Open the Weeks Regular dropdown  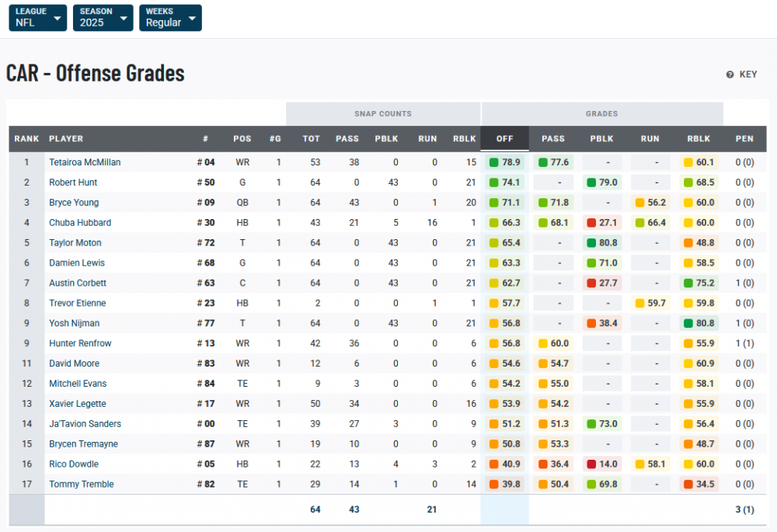coord(170,18)
